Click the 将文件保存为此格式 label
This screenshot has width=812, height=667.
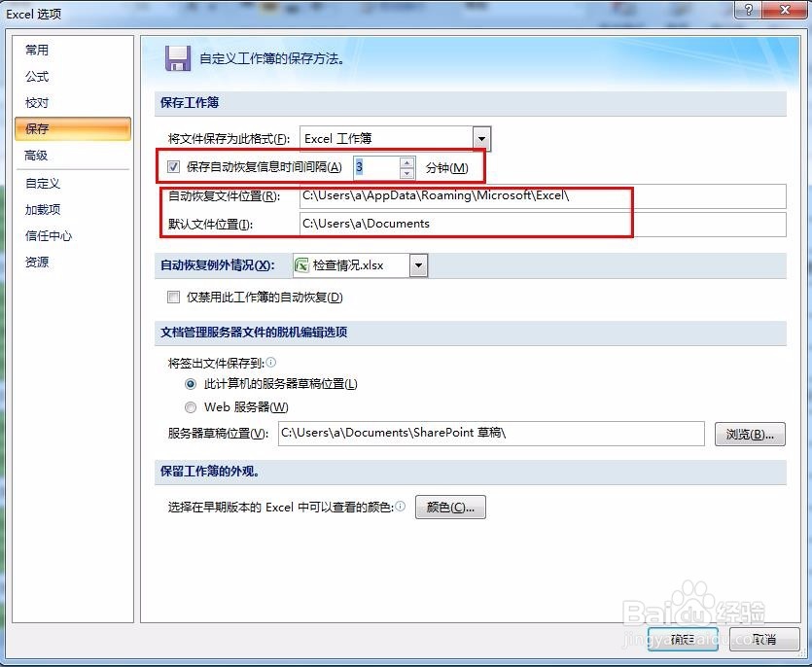(x=229, y=139)
